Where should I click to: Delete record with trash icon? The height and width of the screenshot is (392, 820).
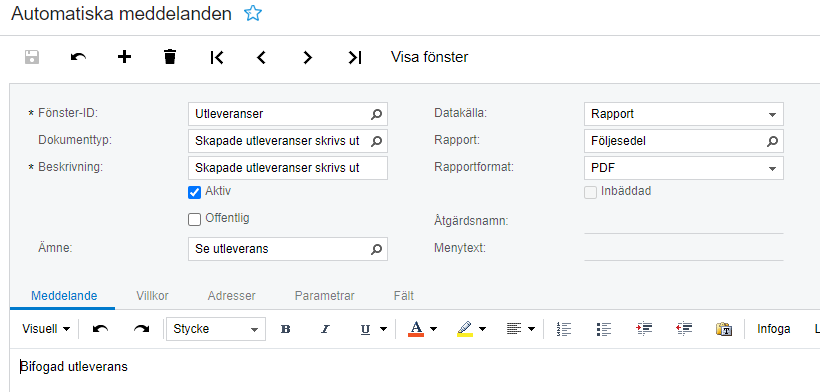pos(170,56)
